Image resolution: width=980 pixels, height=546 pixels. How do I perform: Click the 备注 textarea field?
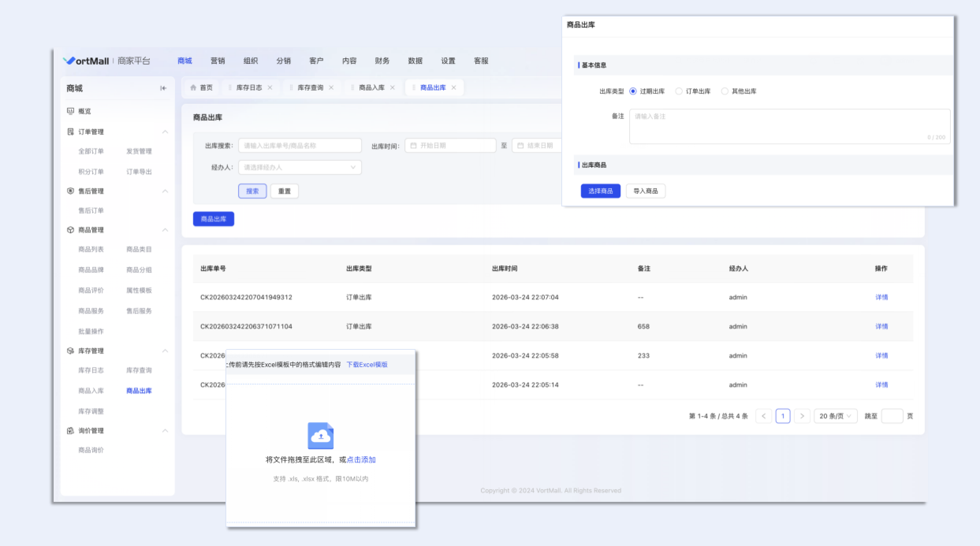pyautogui.click(x=790, y=126)
